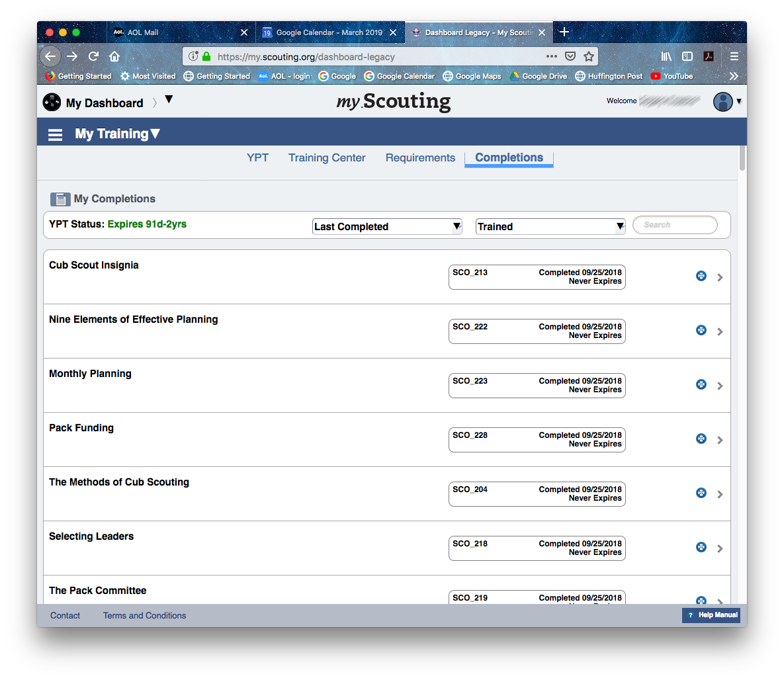Viewport: 784px width, 680px height.
Task: Click the YPT Status expiry text
Action: (x=147, y=224)
